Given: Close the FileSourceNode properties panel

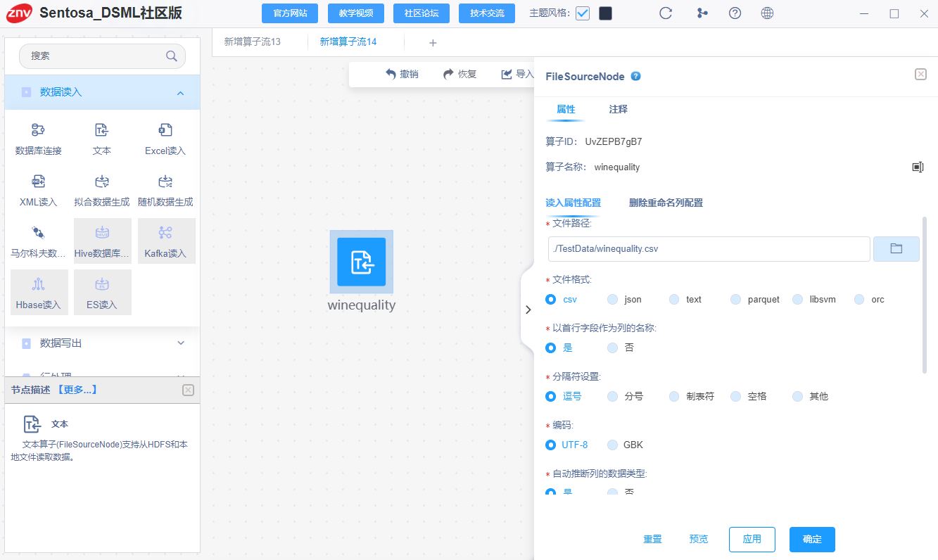Looking at the screenshot, I should click(920, 75).
